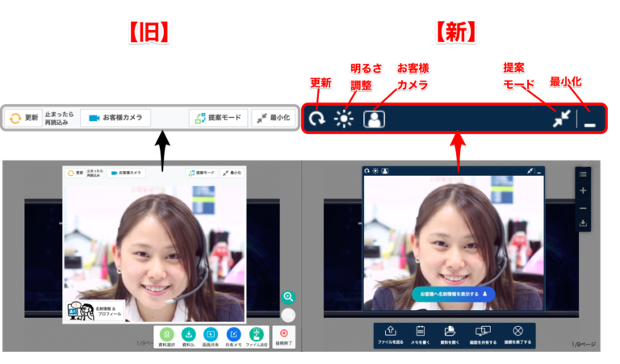Click 最小化 in the enlarged old toolbar
The height and width of the screenshot is (364, 620).
(272, 118)
